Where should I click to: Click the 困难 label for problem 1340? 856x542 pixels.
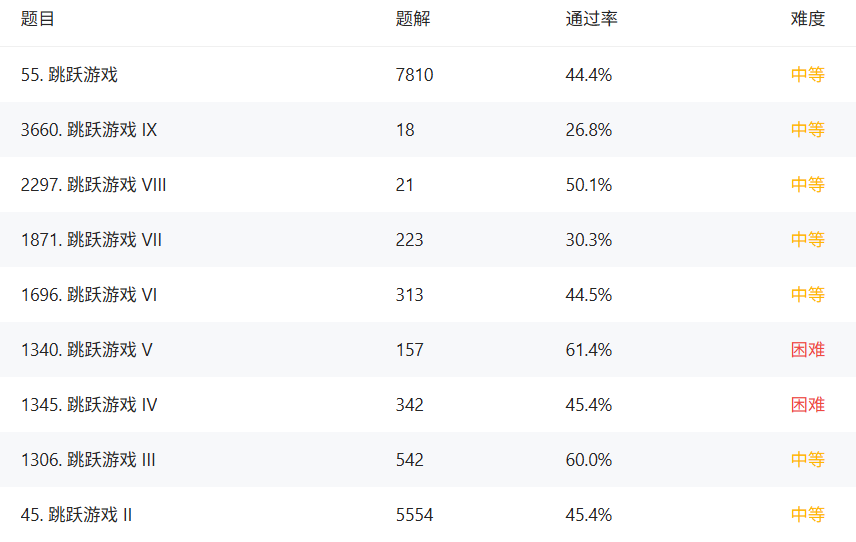pyautogui.click(x=808, y=350)
